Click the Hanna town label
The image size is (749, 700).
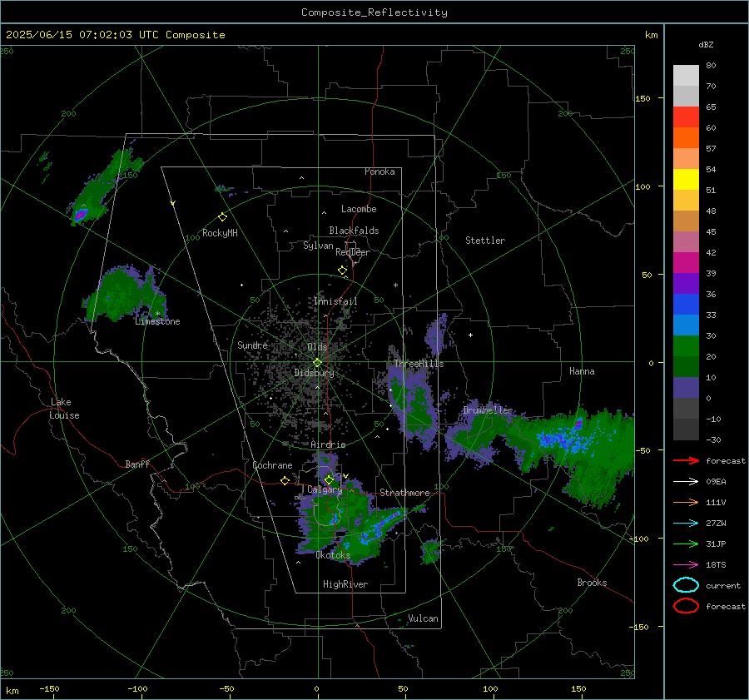(x=582, y=371)
